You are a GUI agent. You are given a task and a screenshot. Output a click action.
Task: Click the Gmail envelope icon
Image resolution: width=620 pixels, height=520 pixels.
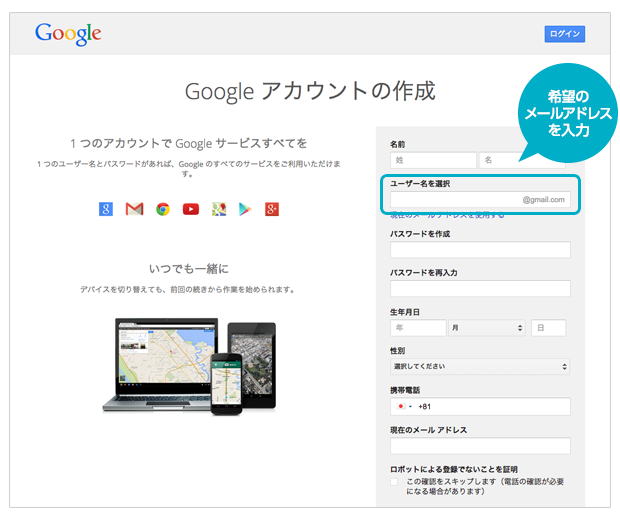pos(134,209)
